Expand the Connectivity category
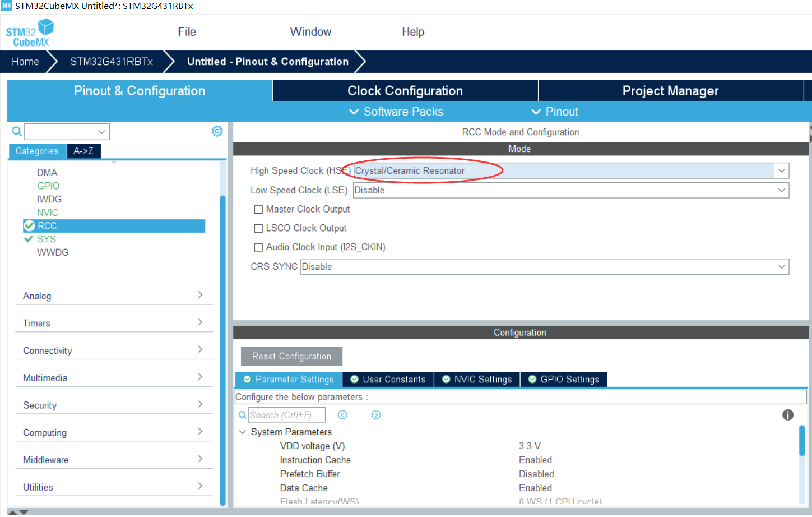The height and width of the screenshot is (517, 812). 114,350
